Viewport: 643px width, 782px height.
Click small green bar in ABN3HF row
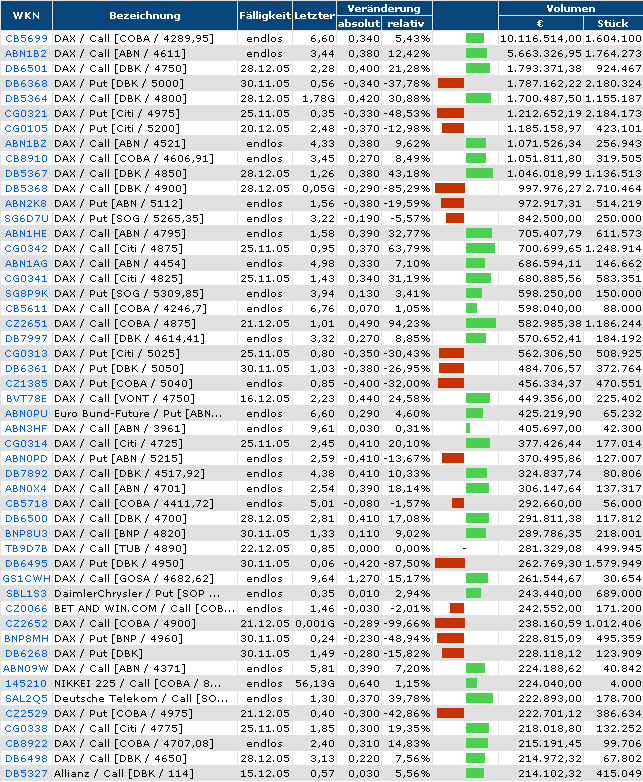click(468, 428)
